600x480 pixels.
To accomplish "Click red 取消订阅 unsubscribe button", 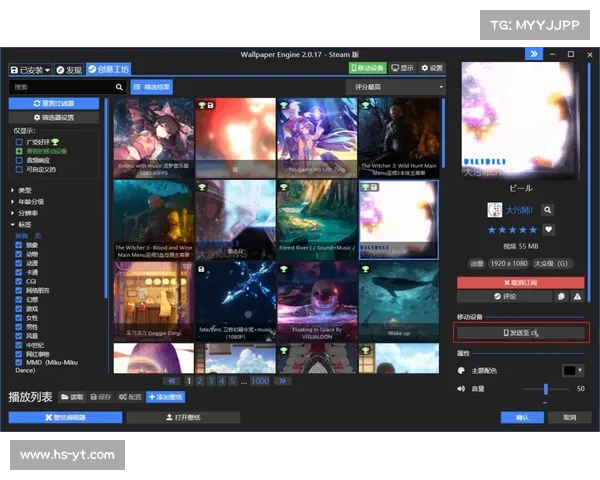I will pyautogui.click(x=520, y=282).
